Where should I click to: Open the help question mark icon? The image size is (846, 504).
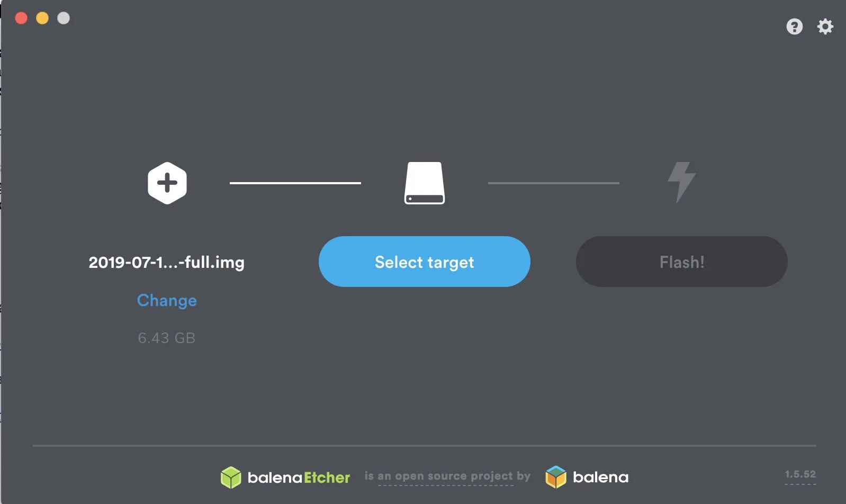[794, 26]
